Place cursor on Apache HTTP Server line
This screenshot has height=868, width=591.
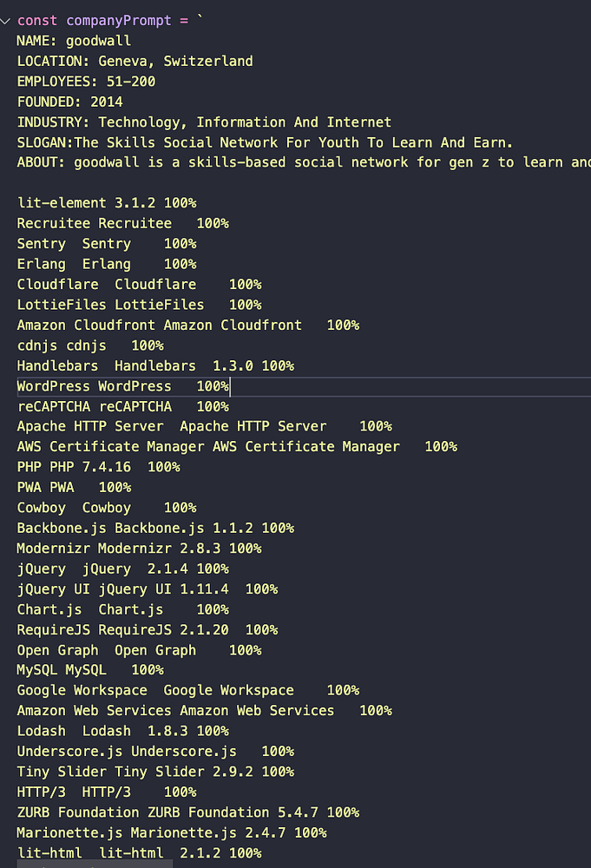click(204, 426)
